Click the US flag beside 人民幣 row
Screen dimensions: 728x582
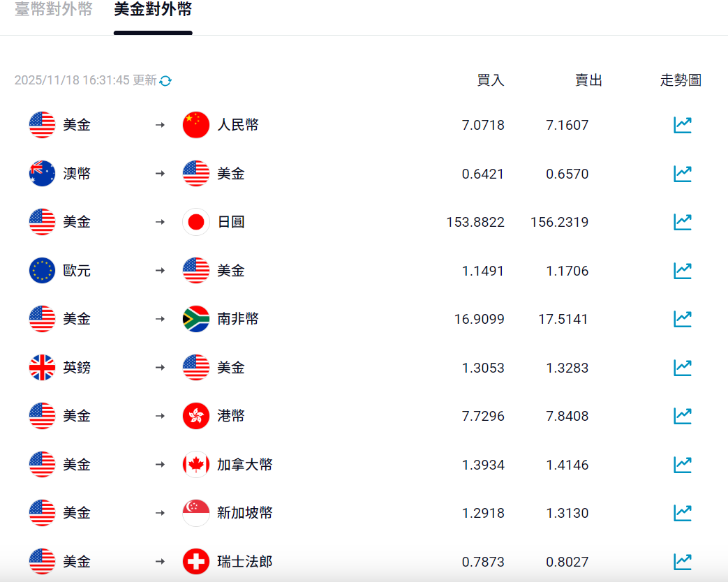tap(42, 125)
